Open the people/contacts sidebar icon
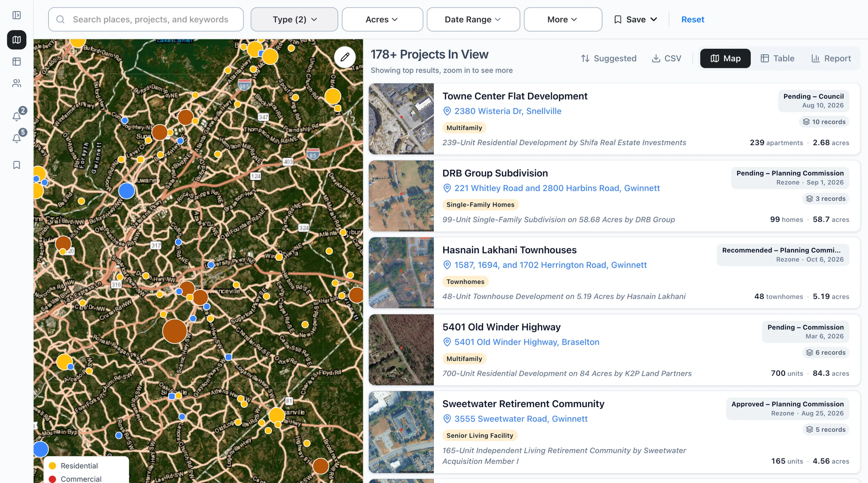 coord(17,84)
